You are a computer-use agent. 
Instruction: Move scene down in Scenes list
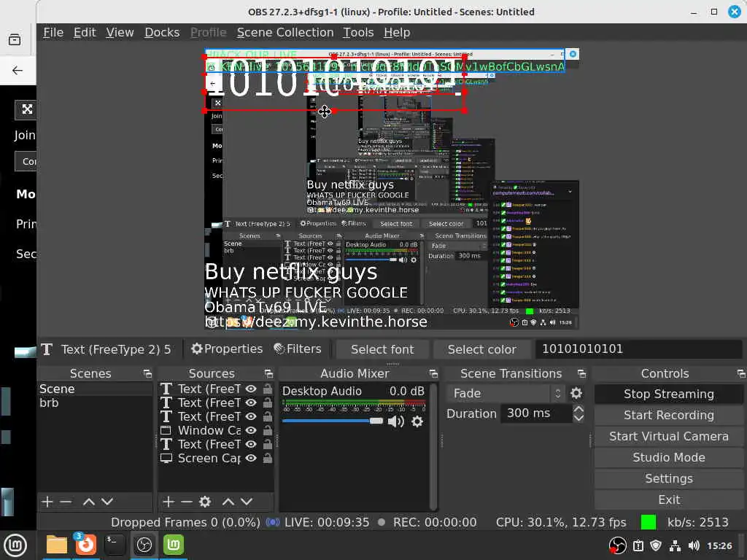coord(107,502)
